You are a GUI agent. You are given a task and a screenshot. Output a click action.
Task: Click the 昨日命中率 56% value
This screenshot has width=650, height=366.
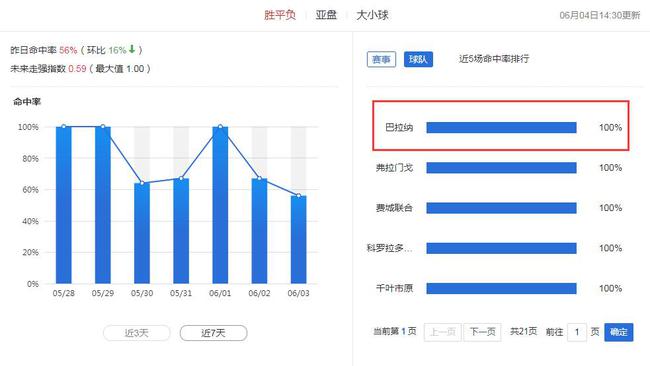click(x=68, y=50)
